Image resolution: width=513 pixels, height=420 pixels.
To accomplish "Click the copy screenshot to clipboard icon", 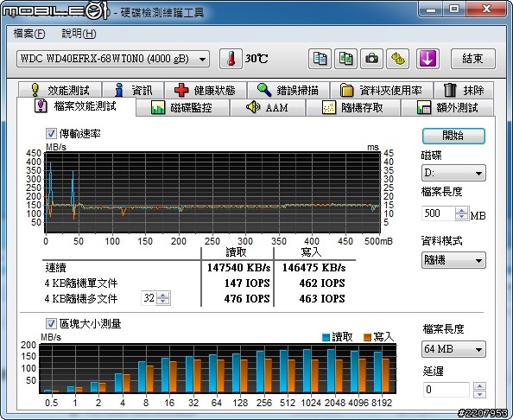I will [345, 59].
